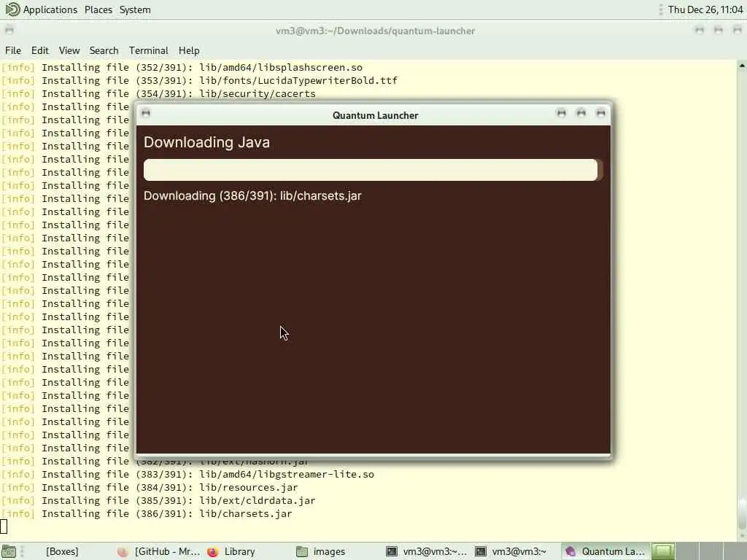Open the Applications menu
The height and width of the screenshot is (560, 747).
(x=50, y=9)
